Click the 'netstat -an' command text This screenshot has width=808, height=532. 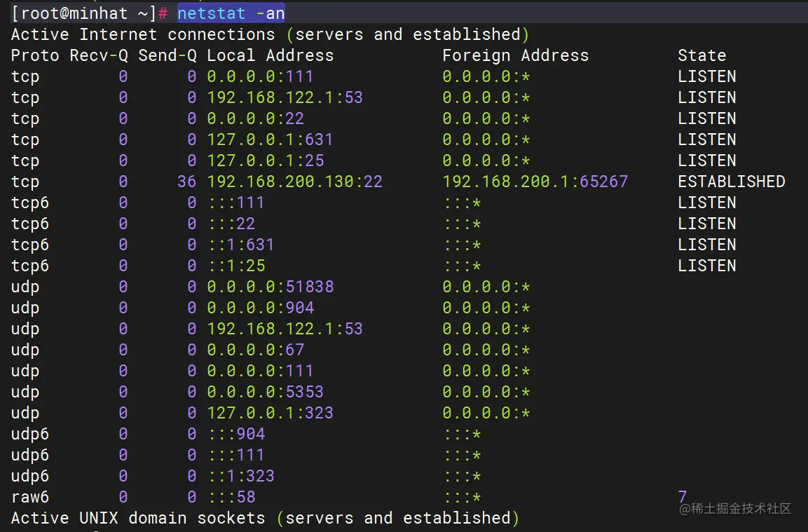(231, 13)
